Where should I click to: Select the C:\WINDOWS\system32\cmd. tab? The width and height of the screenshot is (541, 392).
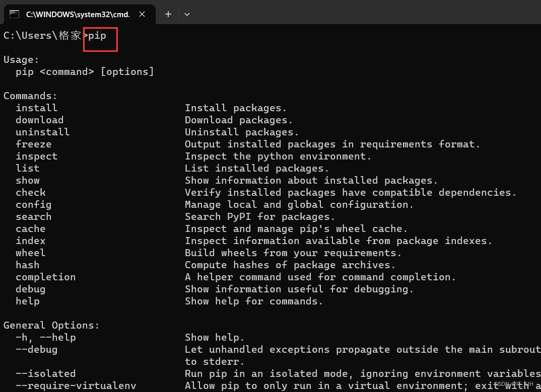point(80,14)
